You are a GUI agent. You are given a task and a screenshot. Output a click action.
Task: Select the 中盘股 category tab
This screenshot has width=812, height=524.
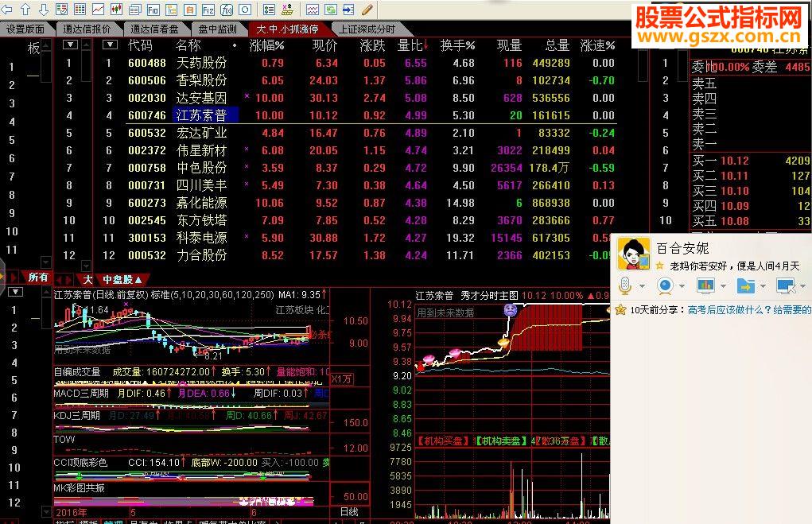tap(122, 280)
